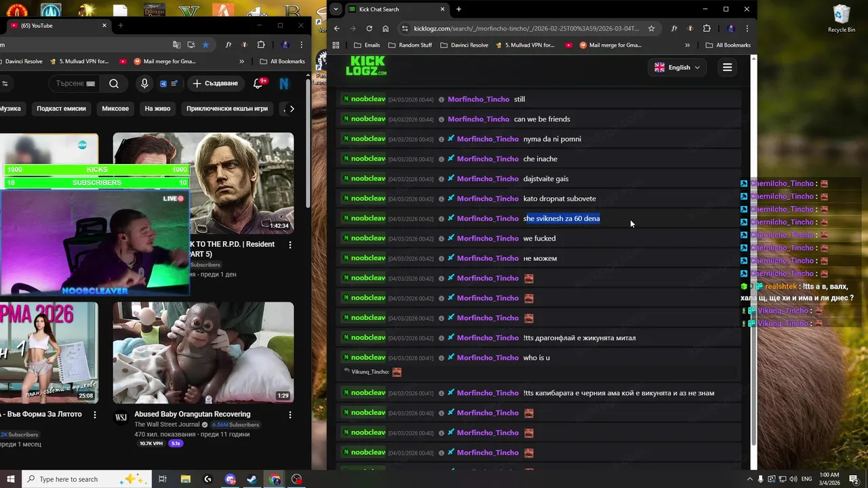Expand hidden bookmarks chevron in Kick window

click(687, 45)
